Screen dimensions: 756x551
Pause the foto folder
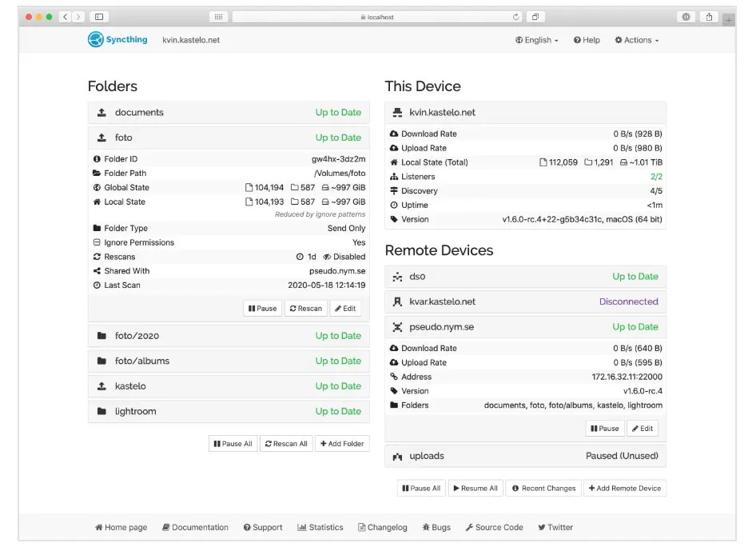(x=263, y=309)
